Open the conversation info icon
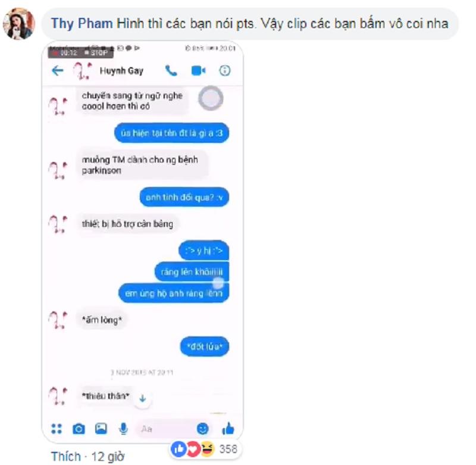The height and width of the screenshot is (465, 476). click(225, 71)
